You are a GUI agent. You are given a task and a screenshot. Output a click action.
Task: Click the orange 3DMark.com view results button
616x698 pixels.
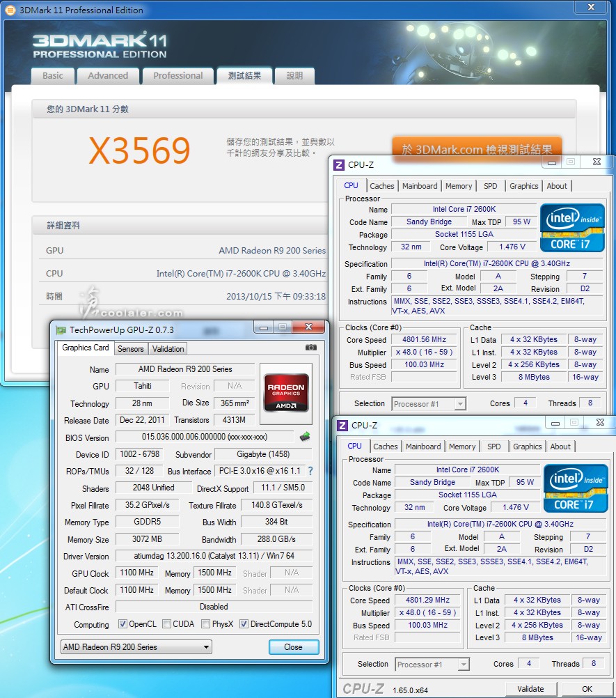(477, 148)
